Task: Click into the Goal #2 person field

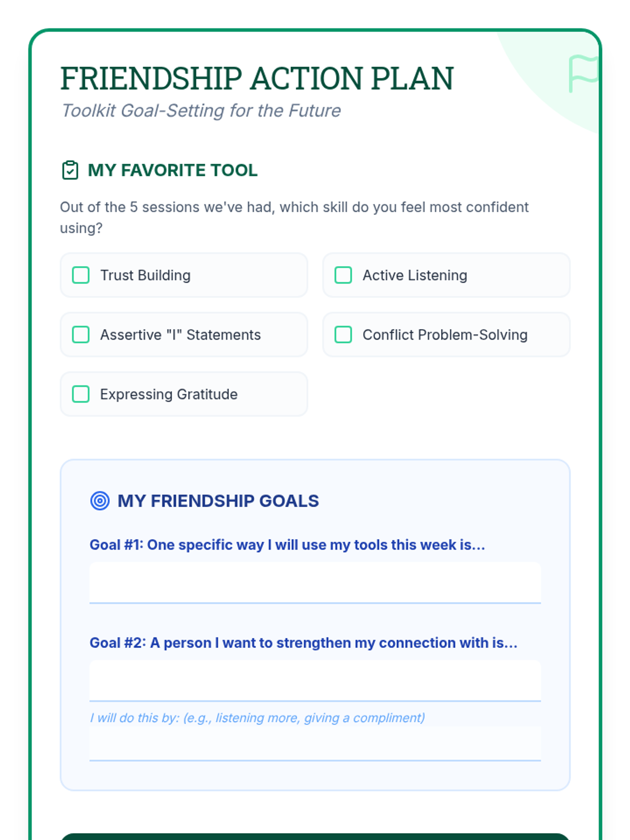Action: tap(315, 680)
